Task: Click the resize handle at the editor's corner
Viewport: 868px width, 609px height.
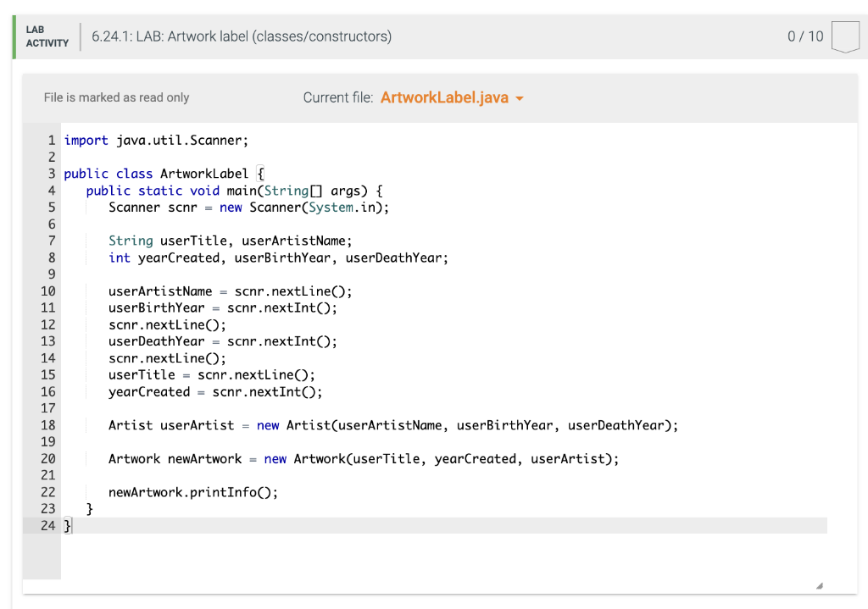Action: point(819,584)
